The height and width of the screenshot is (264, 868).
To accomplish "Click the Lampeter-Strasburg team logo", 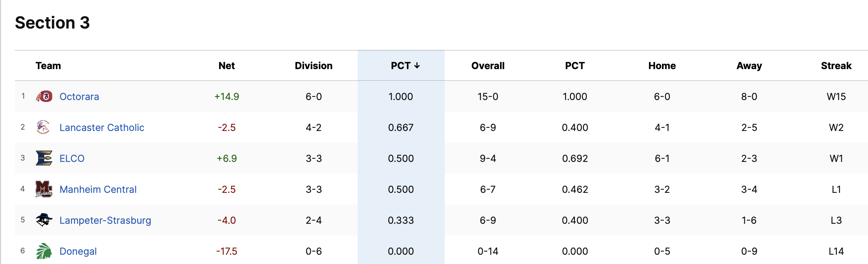I will pos(44,220).
